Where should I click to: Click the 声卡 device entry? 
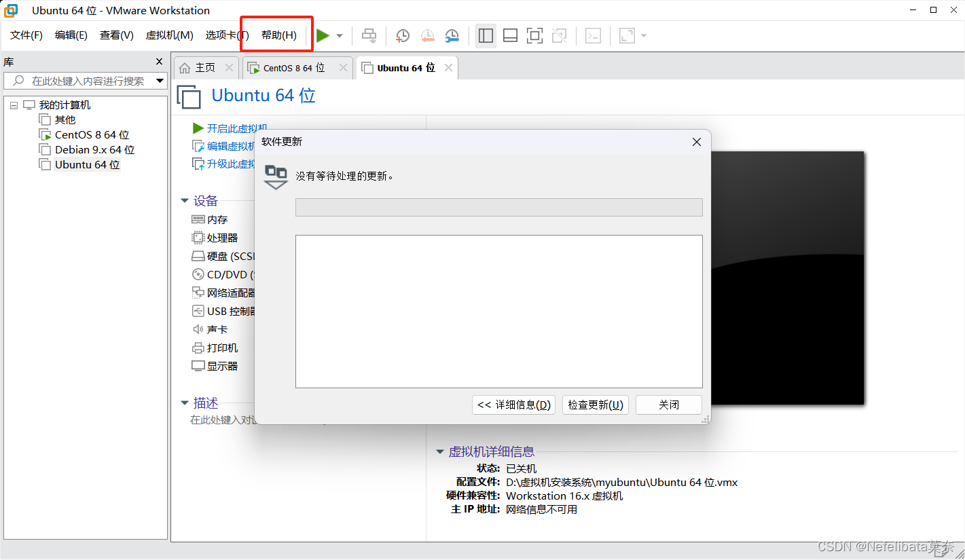(x=210, y=330)
